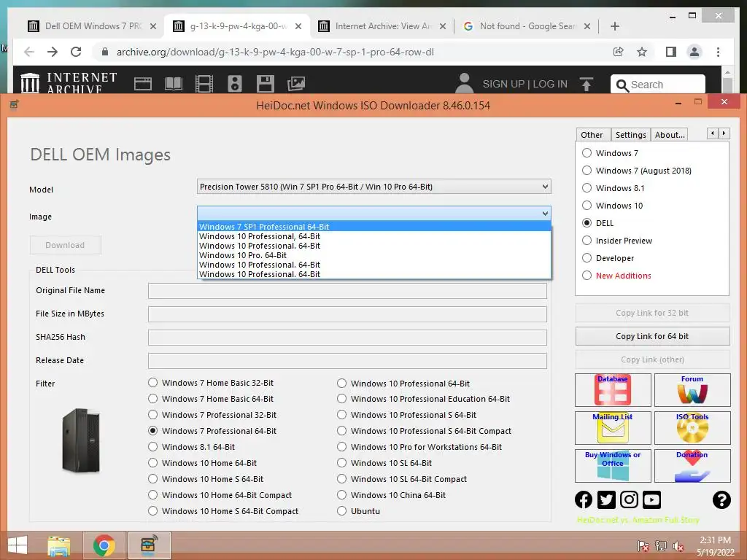Click the Internet Archive web icon

143,84
